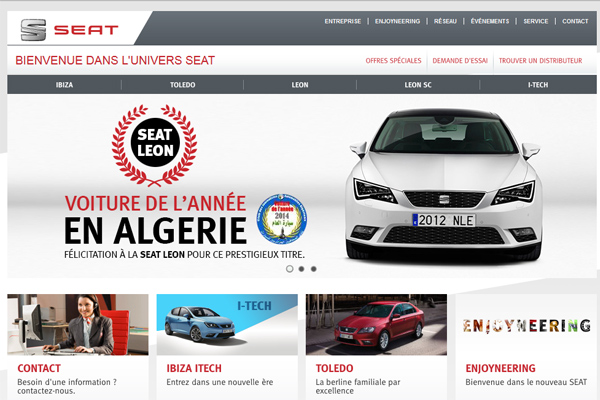This screenshot has width=600, height=400.
Task: Click the 'VOITURE DE L'ANNÉE' banner text
Action: pos(155,203)
